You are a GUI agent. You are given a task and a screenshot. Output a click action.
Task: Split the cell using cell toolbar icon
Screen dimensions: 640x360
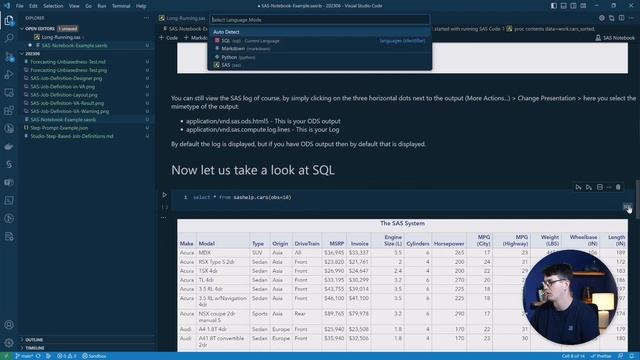click(599, 187)
